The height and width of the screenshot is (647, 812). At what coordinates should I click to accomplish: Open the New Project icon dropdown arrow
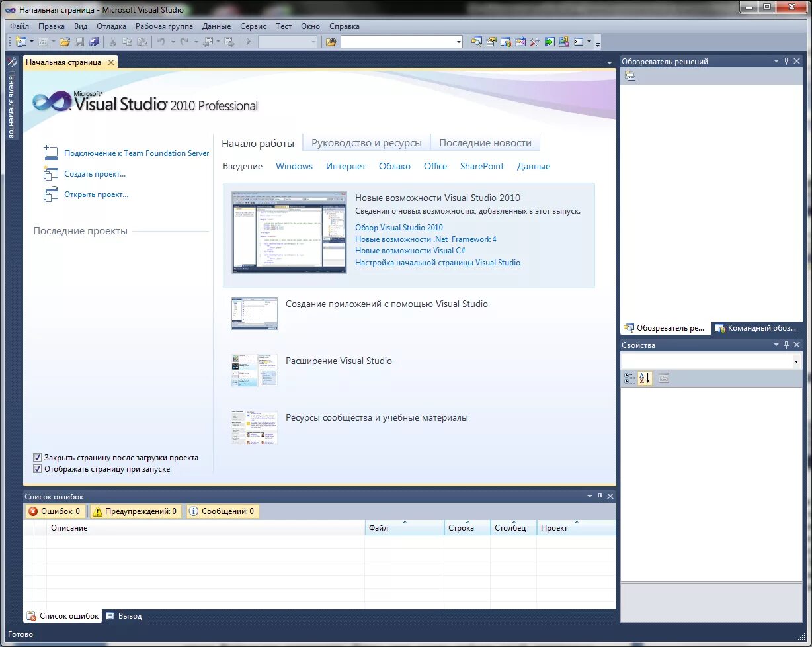coord(32,42)
